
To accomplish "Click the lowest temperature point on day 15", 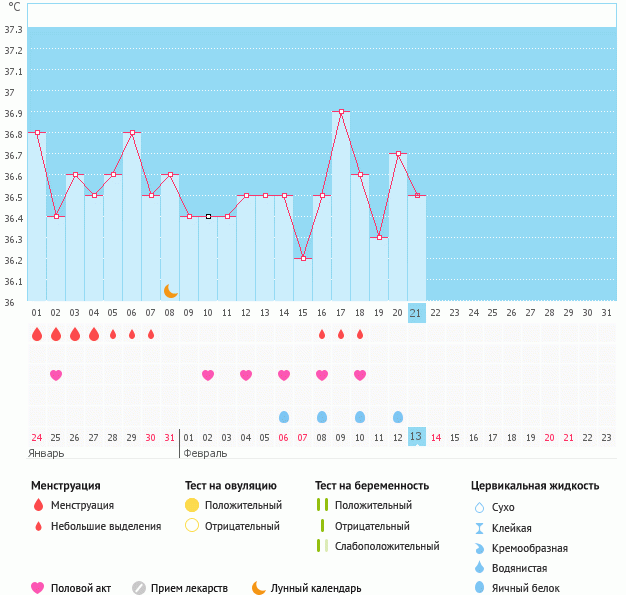I will click(303, 258).
